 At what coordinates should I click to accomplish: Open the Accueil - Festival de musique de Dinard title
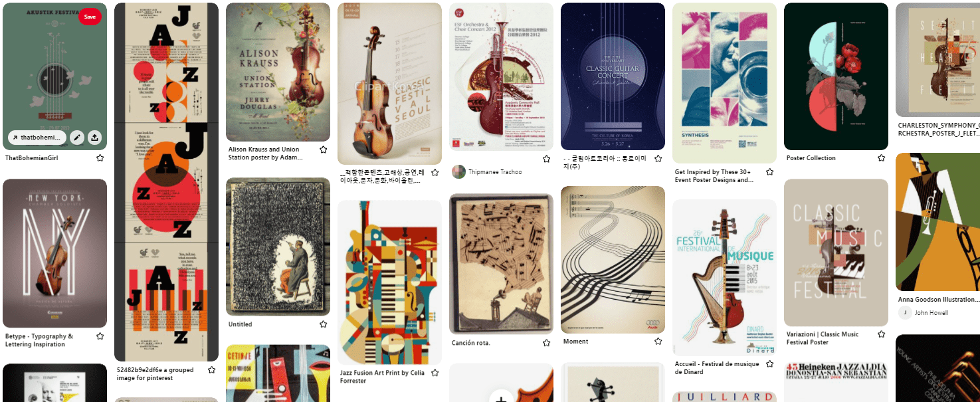tap(717, 368)
